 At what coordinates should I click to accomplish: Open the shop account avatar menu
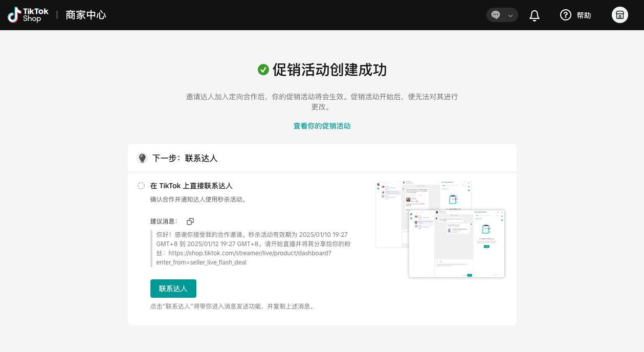coord(619,15)
